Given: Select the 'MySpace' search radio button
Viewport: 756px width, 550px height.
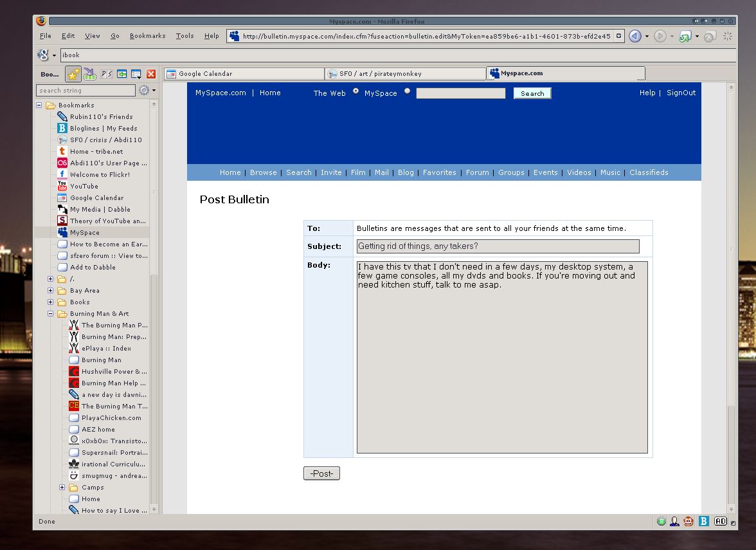Looking at the screenshot, I should tap(407, 91).
